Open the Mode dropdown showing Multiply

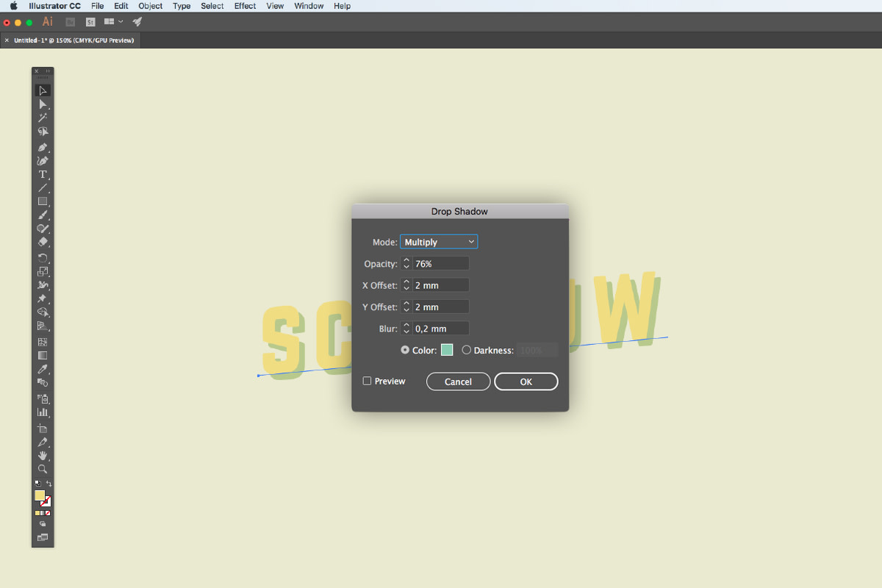coord(439,241)
